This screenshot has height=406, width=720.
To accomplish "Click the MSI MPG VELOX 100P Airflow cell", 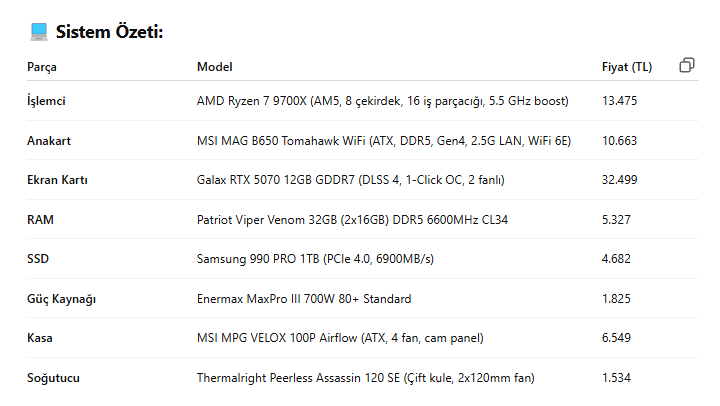I will coord(340,339).
